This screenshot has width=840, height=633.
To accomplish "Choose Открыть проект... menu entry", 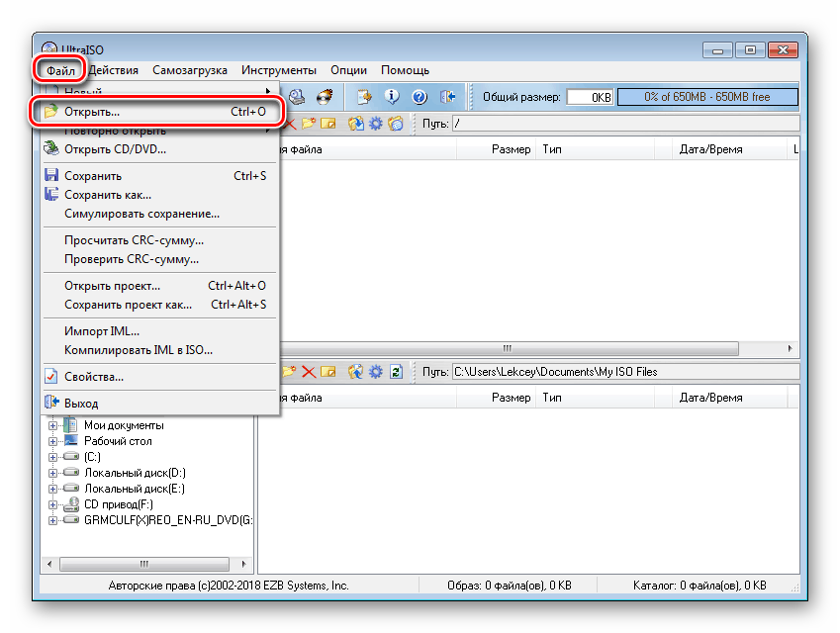I will click(159, 286).
